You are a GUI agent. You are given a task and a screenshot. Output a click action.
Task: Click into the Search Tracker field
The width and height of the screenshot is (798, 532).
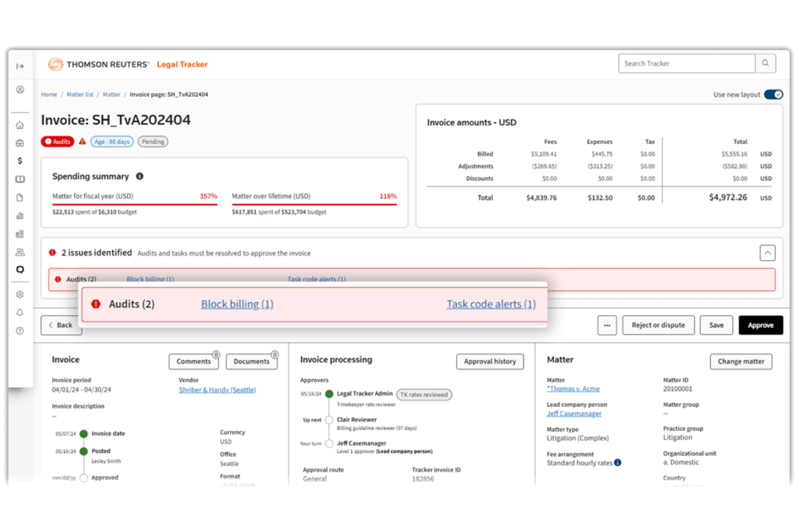pos(686,64)
